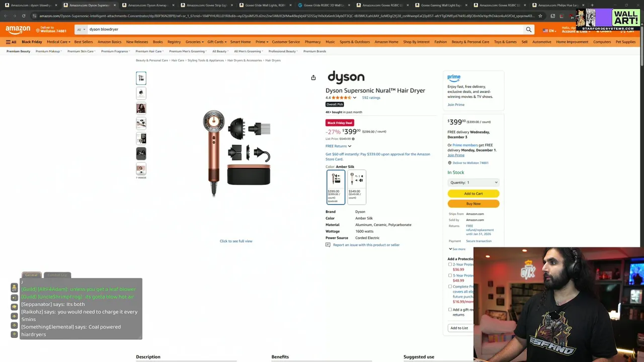The image size is (644, 362).
Task: Check the Add a gift receipt box
Action: [x=450, y=310]
